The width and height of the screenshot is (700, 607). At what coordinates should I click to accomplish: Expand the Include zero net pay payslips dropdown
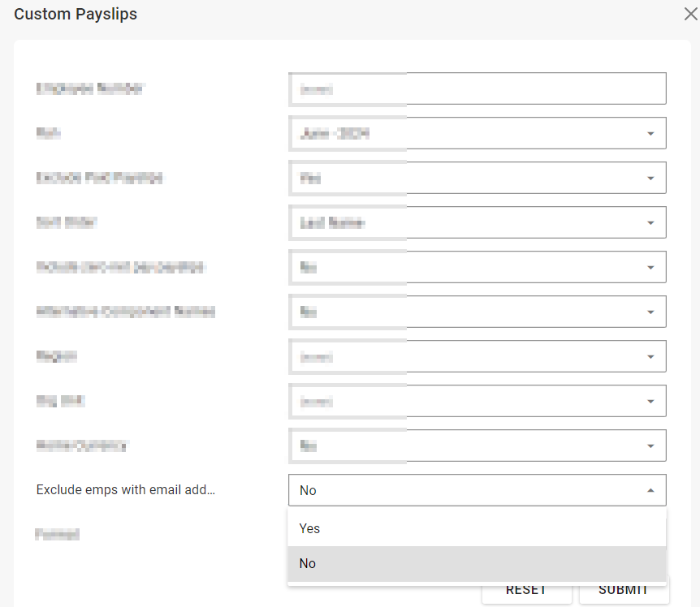point(477,268)
